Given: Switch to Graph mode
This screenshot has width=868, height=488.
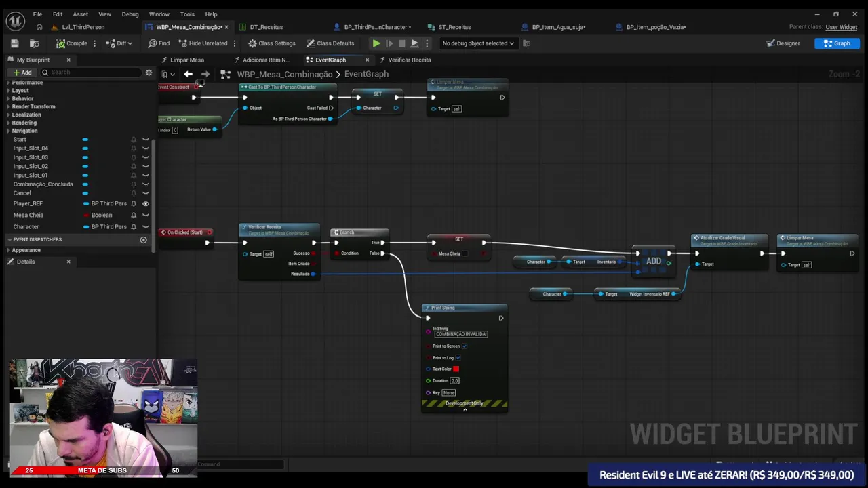Looking at the screenshot, I should 837,43.
